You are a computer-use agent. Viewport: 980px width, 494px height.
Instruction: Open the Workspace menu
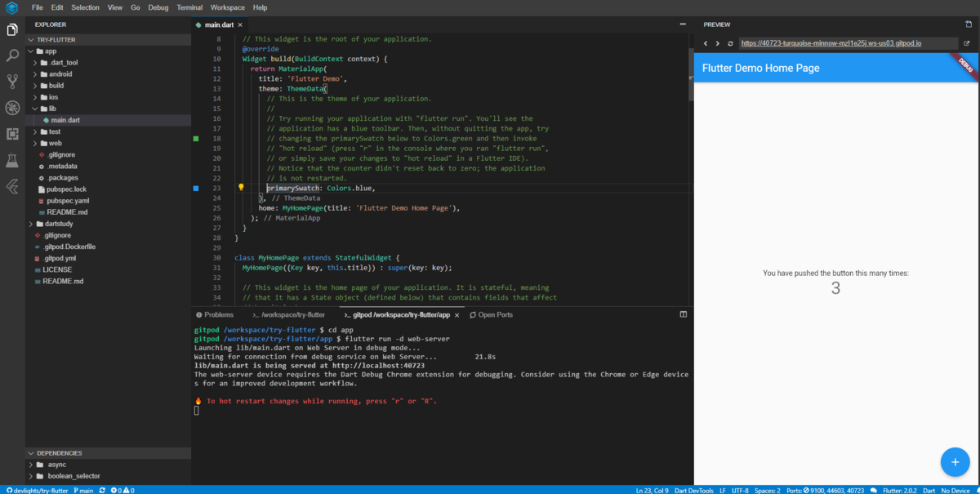[x=227, y=7]
